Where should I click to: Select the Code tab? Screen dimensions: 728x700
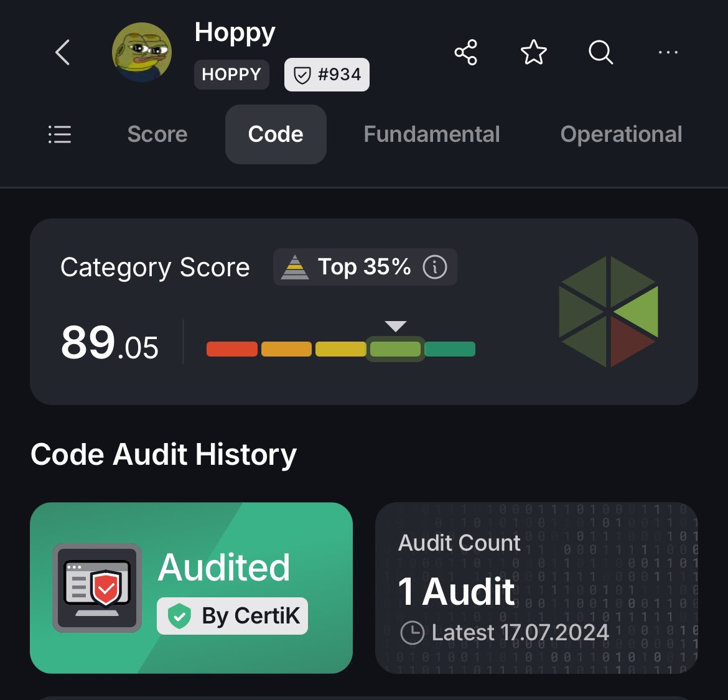coord(276,134)
